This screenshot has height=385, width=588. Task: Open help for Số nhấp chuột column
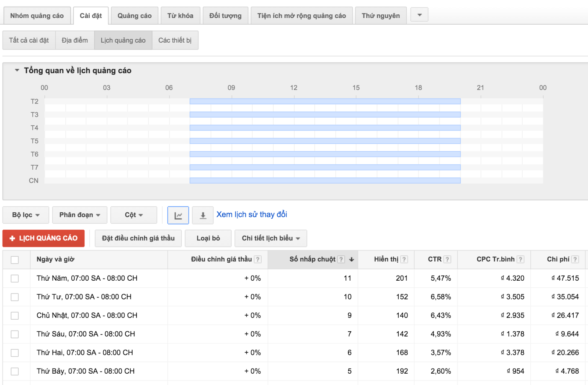341,259
